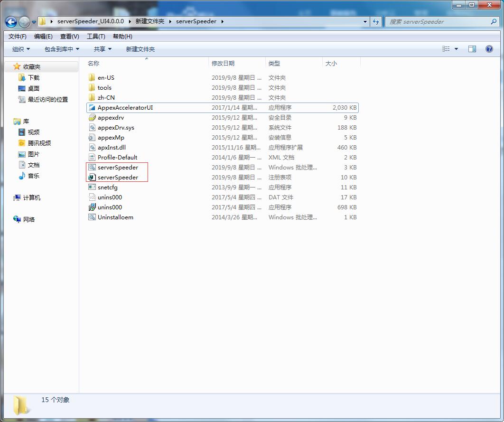Expand the 包含到库中 dropdown

tap(62, 49)
